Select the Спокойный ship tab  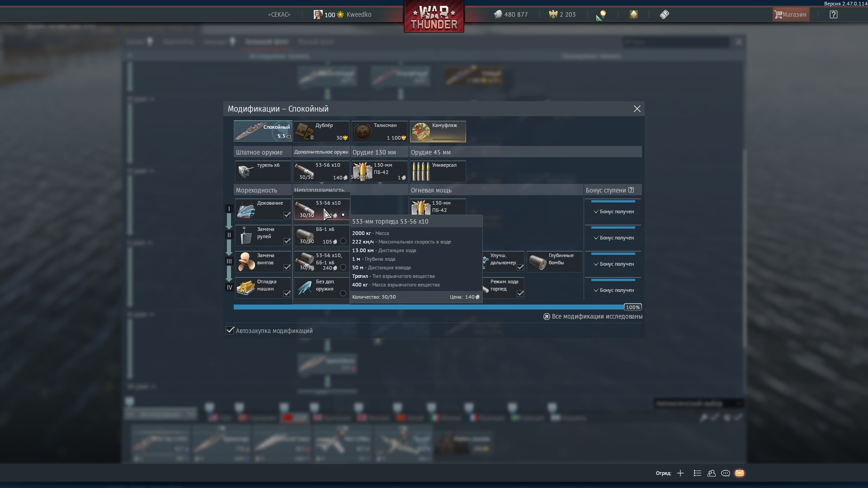tap(263, 131)
